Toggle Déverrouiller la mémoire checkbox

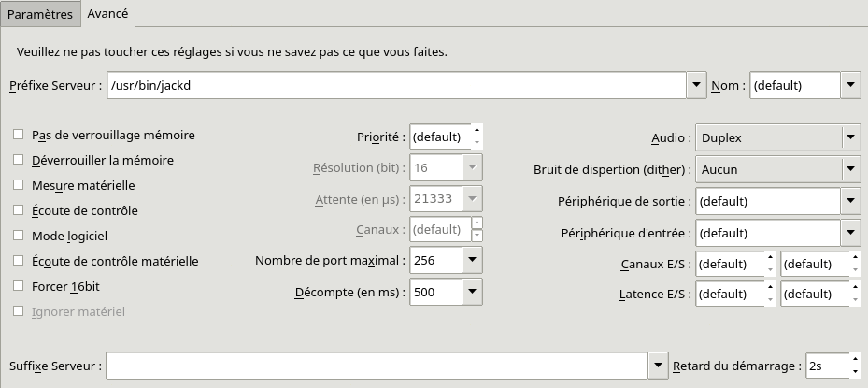coord(19,160)
